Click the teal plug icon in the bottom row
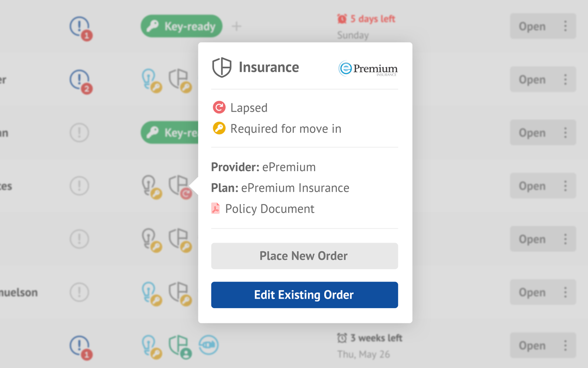This screenshot has height=368, width=588. [209, 345]
